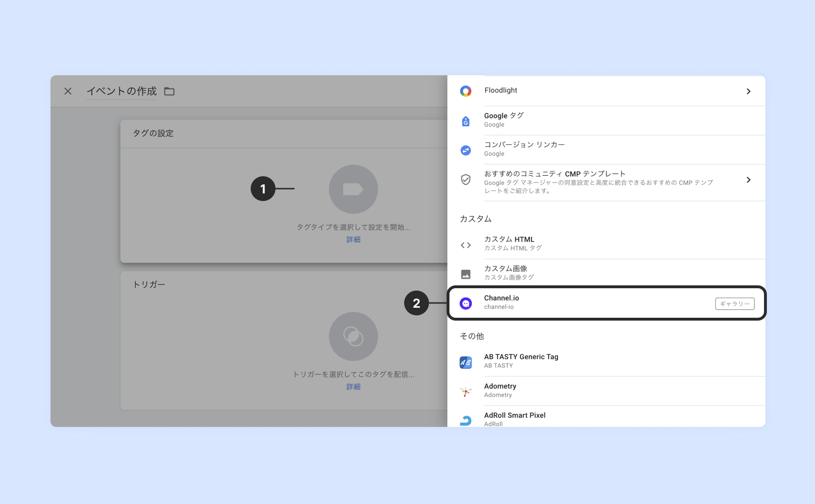Select the Google タグ tag type
Viewport: 815px width, 504px height.
[x=606, y=121]
